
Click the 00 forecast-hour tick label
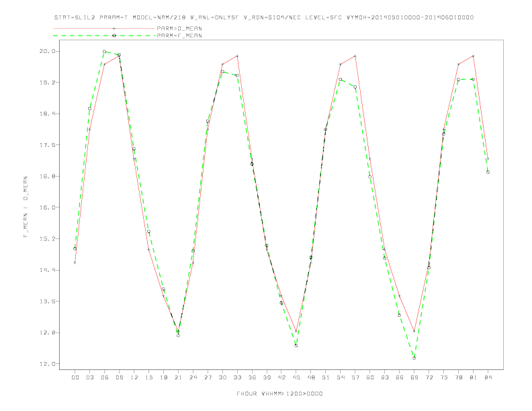pos(75,377)
